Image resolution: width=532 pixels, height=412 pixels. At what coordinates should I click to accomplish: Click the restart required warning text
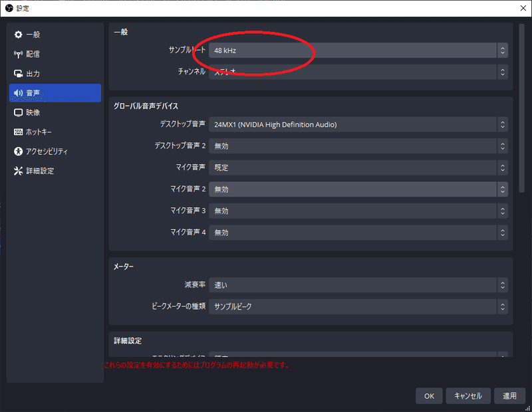196,365
